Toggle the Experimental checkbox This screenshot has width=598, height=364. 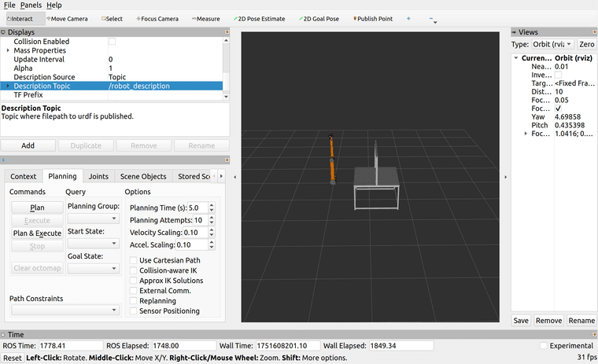tap(544, 346)
